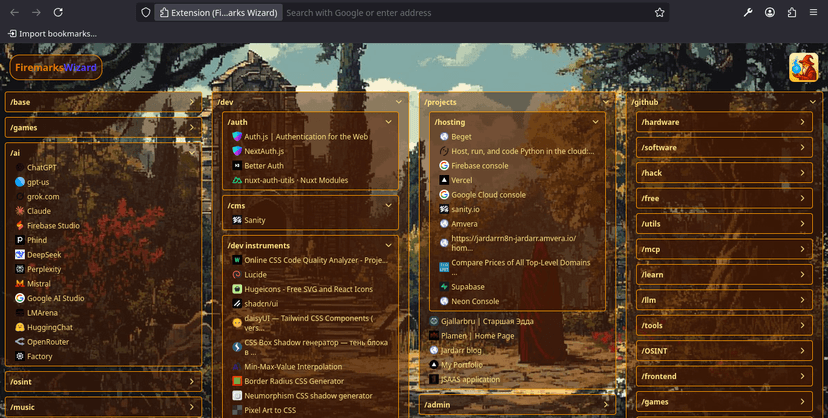Expand the /hardware folder

[x=802, y=122]
